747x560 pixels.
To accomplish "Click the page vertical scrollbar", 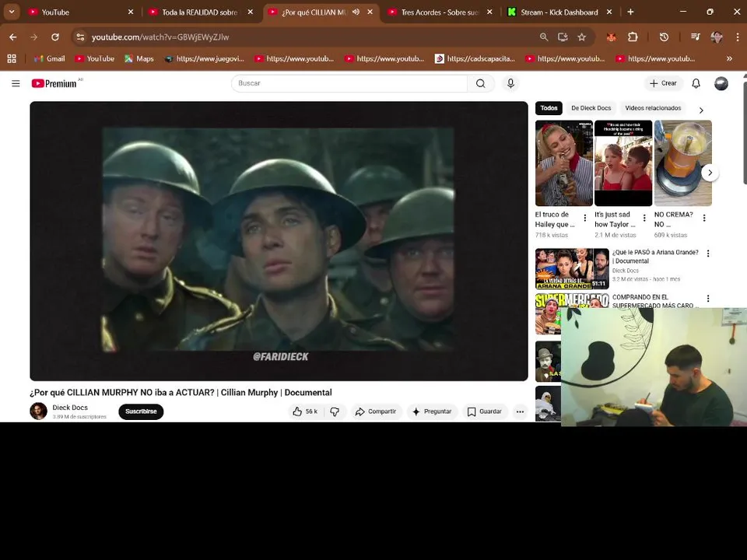I will coord(744,132).
